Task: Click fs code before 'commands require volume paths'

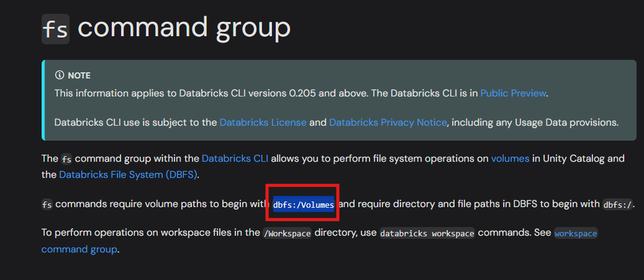Action: [x=47, y=205]
